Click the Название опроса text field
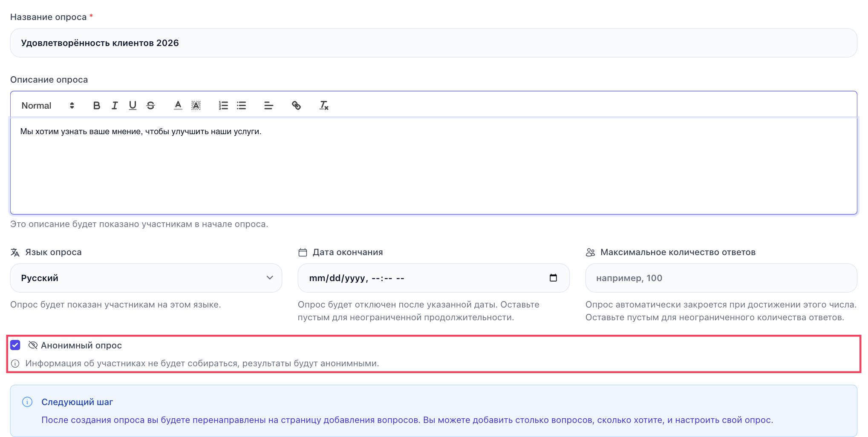The image size is (868, 437). tap(433, 43)
